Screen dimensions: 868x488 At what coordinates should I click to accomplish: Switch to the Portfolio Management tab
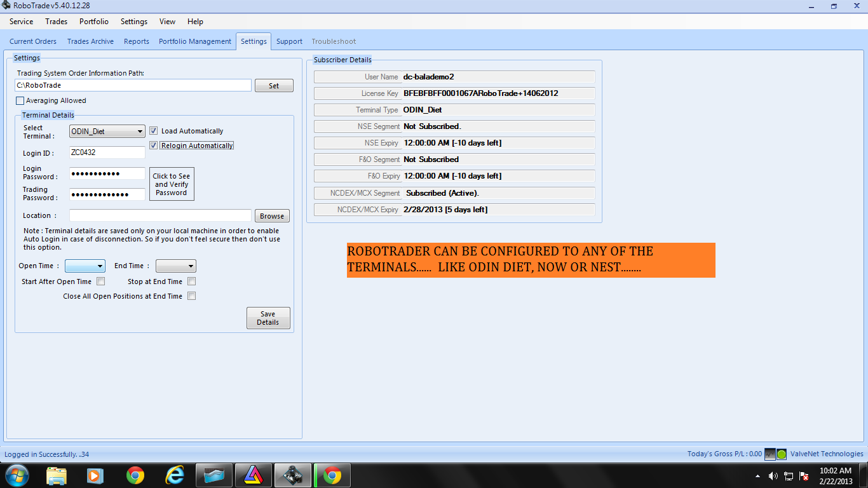pos(194,41)
